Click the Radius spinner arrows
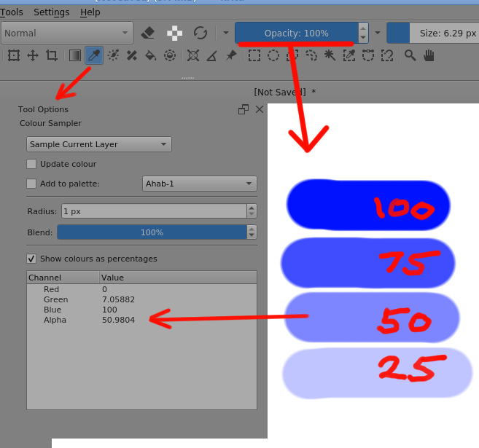This screenshot has height=448, width=479. click(252, 211)
